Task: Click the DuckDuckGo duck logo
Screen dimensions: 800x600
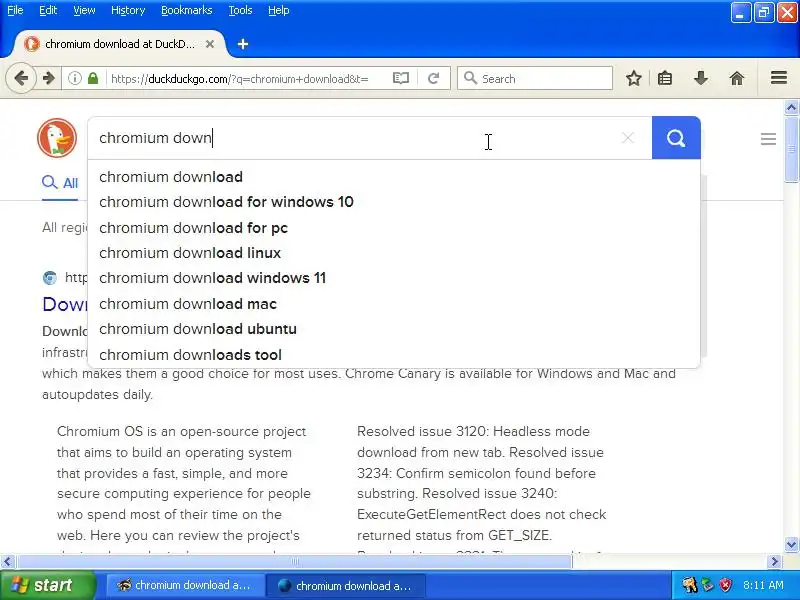Action: pyautogui.click(x=57, y=138)
